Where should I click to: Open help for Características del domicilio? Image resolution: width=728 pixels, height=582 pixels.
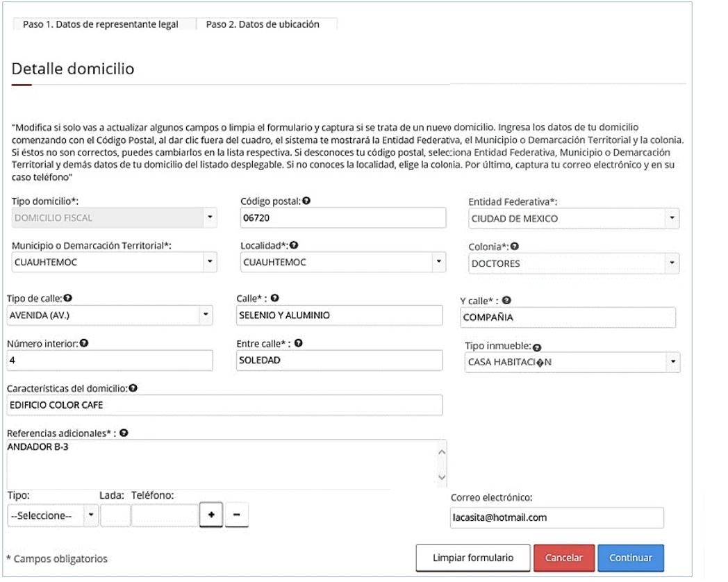(x=133, y=388)
